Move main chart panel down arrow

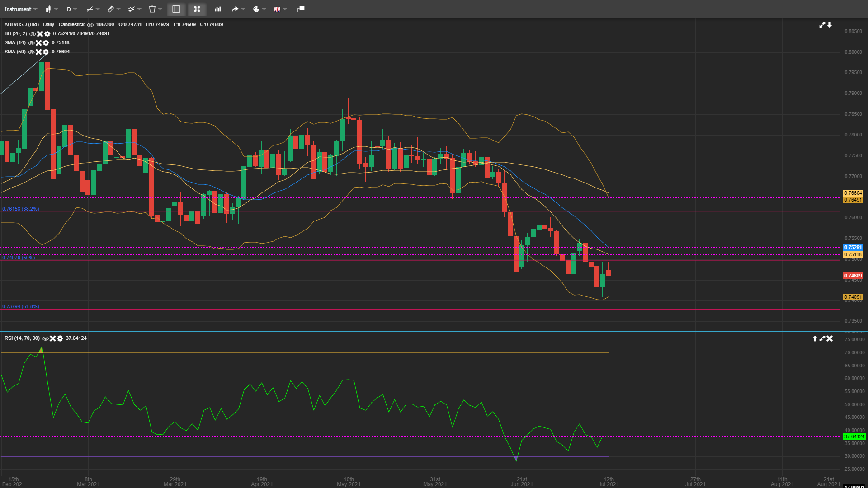pyautogui.click(x=830, y=25)
